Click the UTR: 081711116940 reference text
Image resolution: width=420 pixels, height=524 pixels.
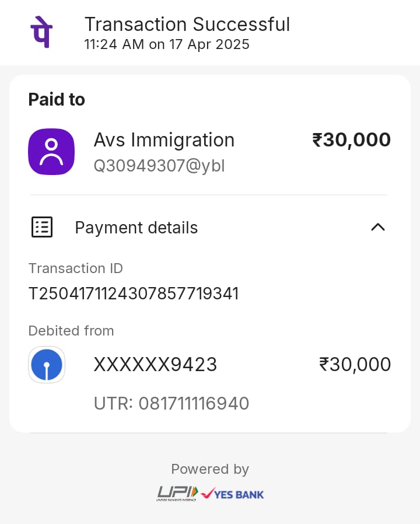[x=171, y=403]
